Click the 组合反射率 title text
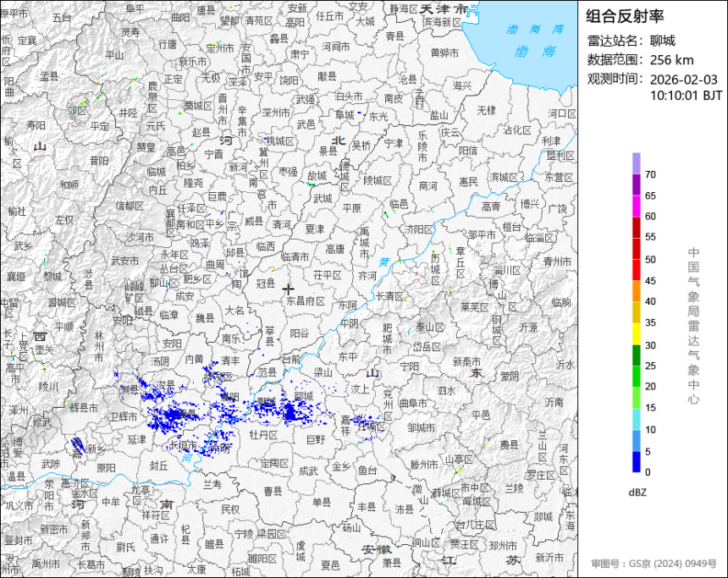The height and width of the screenshot is (578, 728). (x=625, y=16)
